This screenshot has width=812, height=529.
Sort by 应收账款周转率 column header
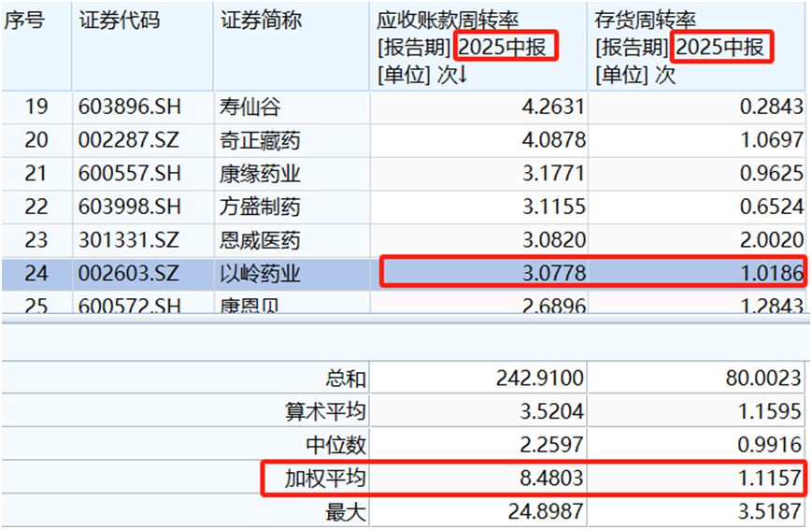478,47
